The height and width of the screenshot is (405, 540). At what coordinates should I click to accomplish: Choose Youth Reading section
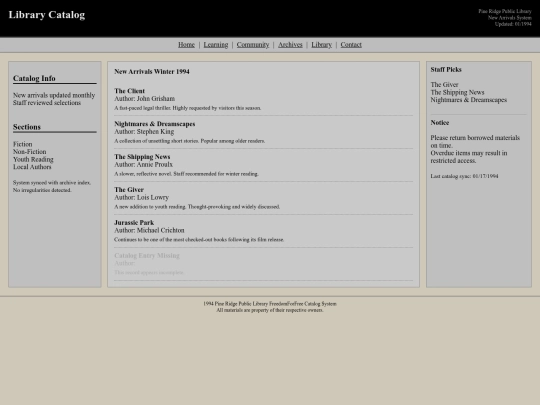(x=33, y=159)
